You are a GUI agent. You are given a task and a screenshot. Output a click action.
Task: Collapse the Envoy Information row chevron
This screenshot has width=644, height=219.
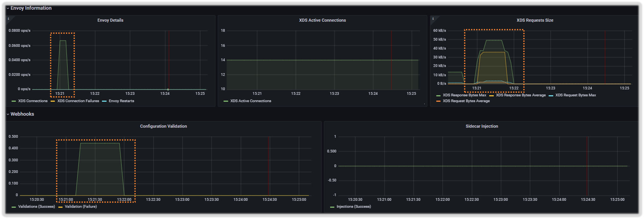[x=8, y=8]
